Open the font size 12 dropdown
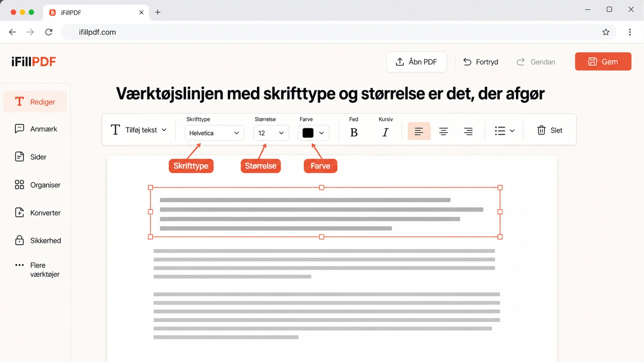 pyautogui.click(x=271, y=133)
